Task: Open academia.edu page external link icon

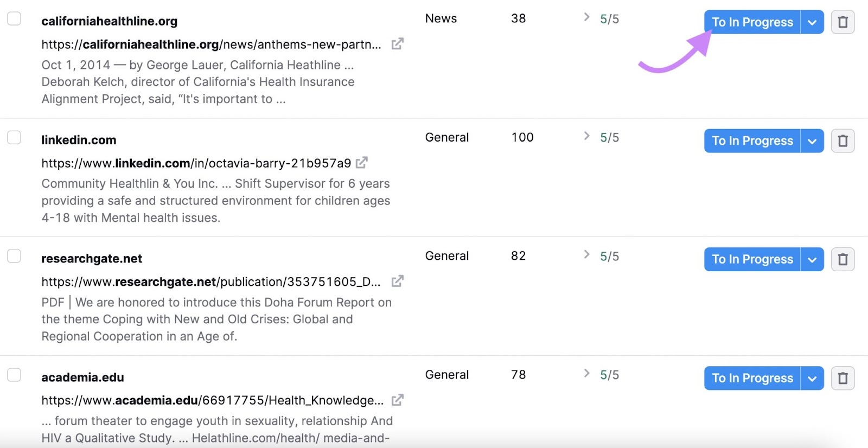Action: pos(397,400)
